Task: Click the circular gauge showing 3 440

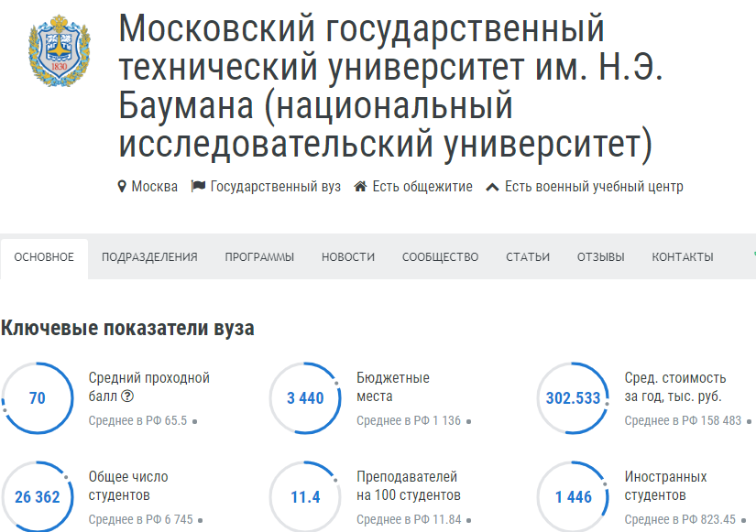Action: (x=305, y=398)
